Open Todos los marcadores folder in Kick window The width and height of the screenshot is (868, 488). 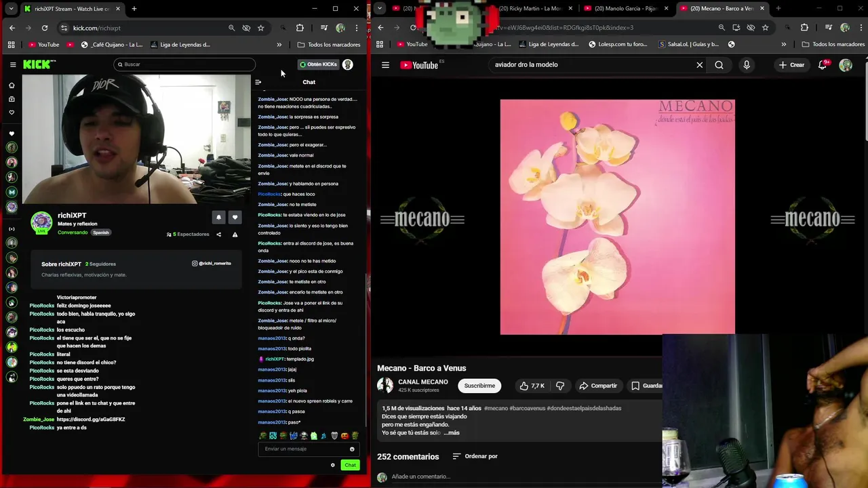click(x=329, y=45)
